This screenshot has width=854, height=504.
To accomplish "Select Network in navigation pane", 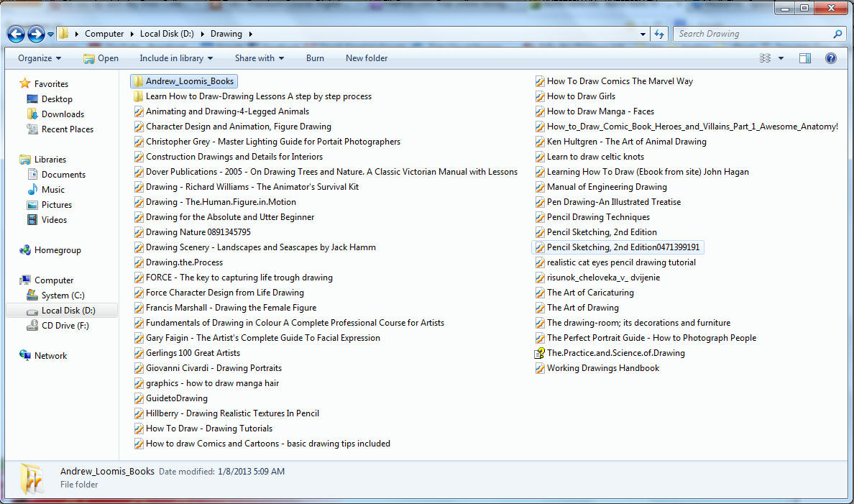I will click(44, 356).
